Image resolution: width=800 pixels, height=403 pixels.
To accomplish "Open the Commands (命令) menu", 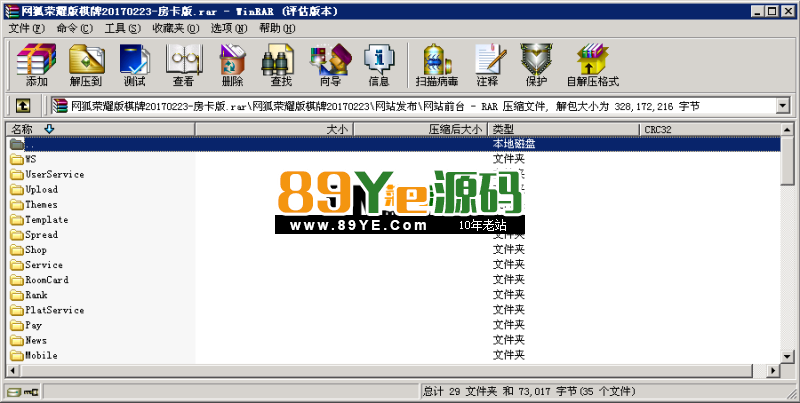I will click(74, 28).
